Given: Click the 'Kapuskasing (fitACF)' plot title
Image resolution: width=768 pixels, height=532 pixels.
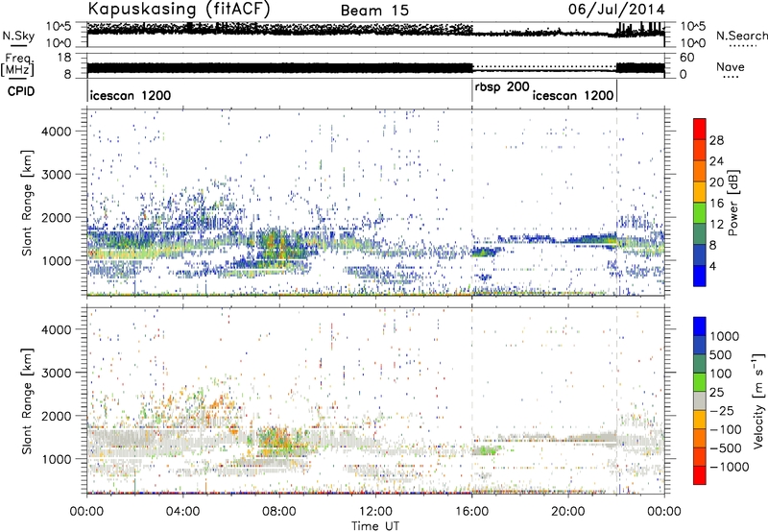Looking at the screenshot, I should (x=179, y=10).
